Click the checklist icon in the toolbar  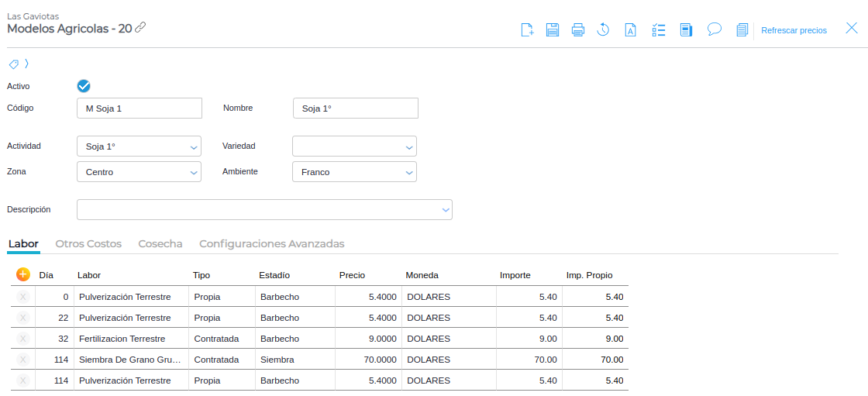point(659,30)
